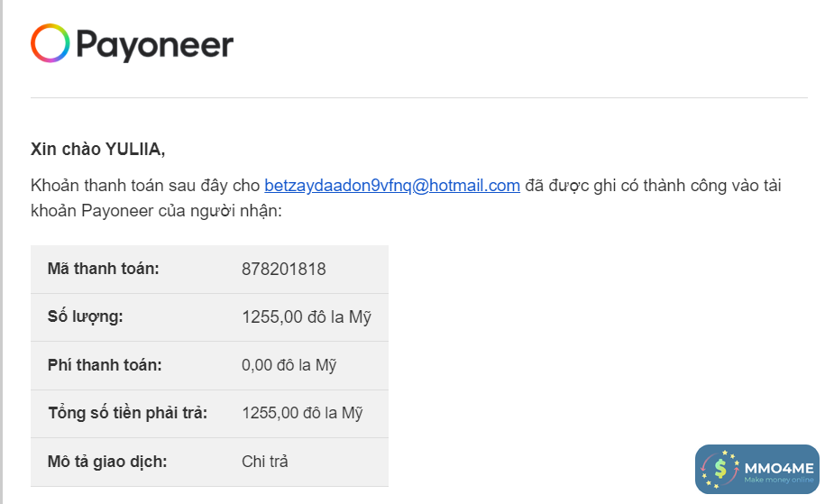Click the Phí thanh toán label

pos(104,365)
